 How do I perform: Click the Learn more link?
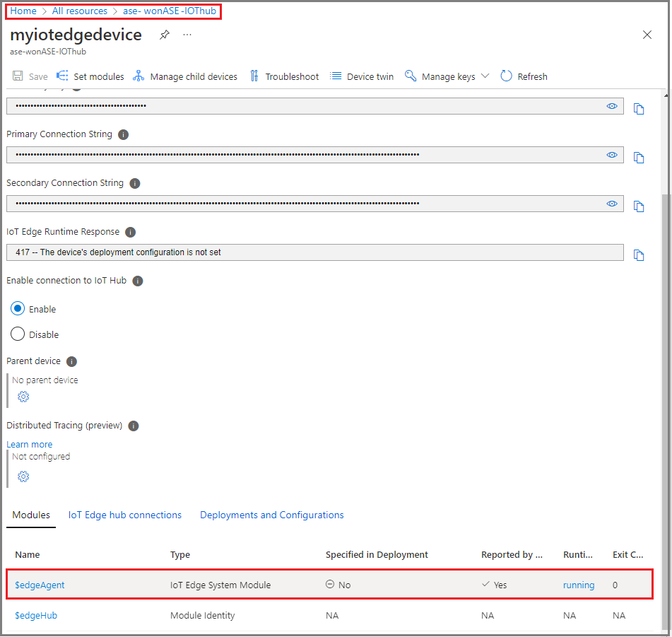coord(30,444)
